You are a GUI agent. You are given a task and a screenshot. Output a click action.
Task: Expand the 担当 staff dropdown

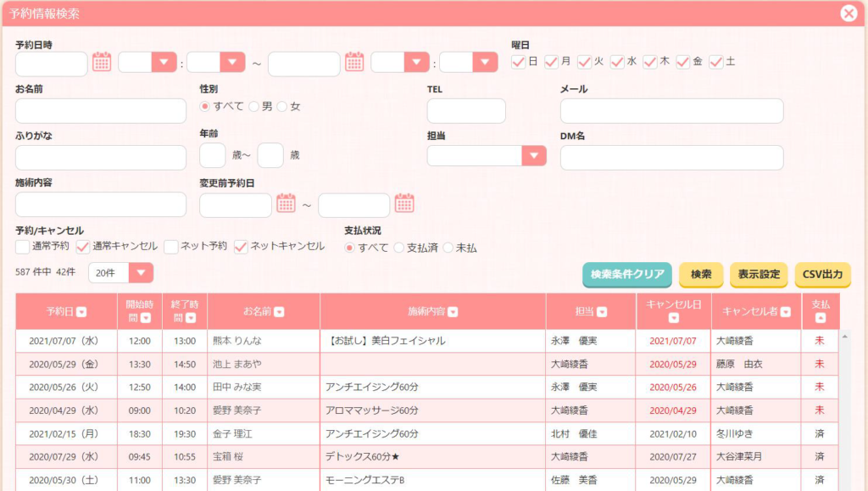pyautogui.click(x=533, y=156)
